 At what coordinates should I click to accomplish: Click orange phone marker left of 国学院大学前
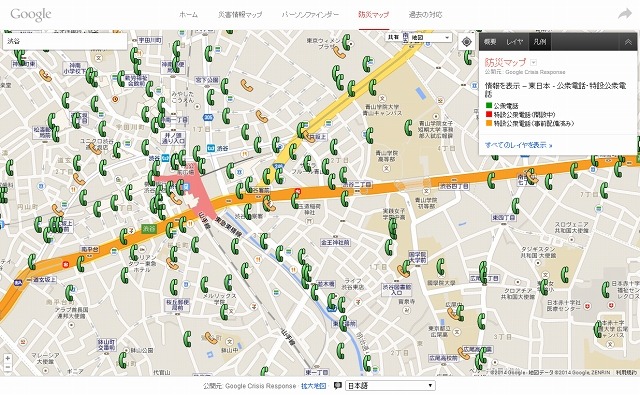pyautogui.click(x=402, y=271)
